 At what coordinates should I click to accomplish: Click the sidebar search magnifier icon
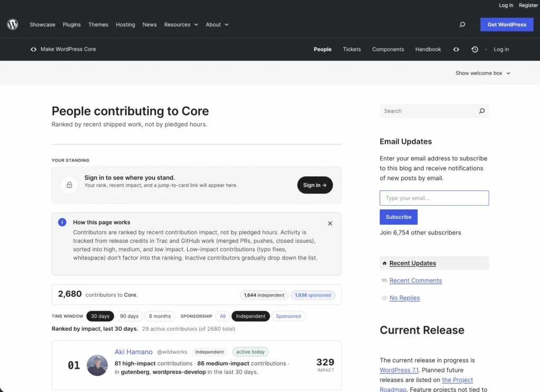(482, 111)
